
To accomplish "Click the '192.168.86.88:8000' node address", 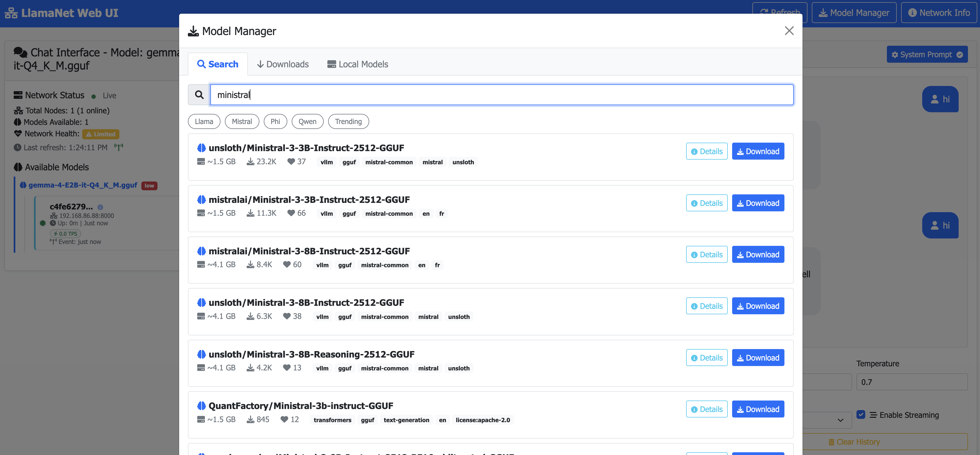I will [x=86, y=215].
